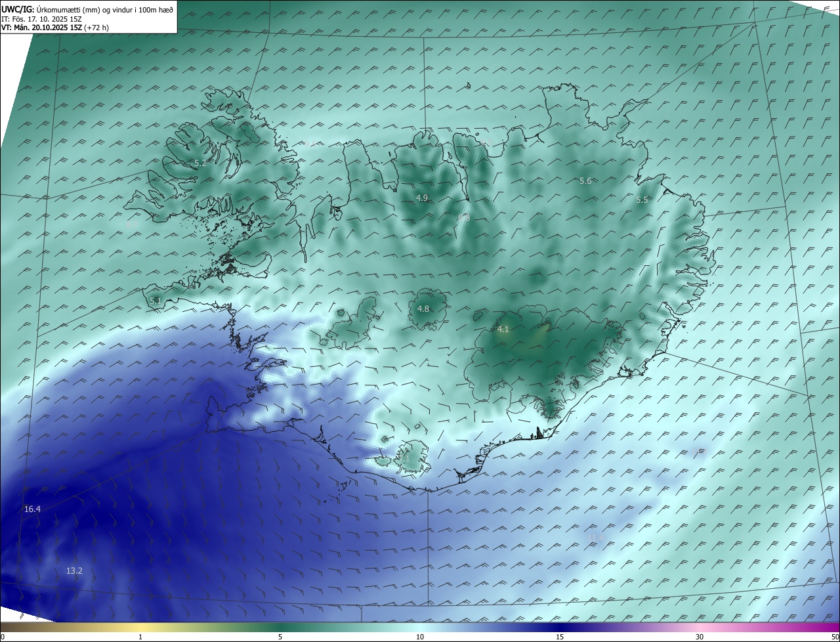840x642 pixels.
Task: Click the 4.8 value on the central glacier
Action: pyautogui.click(x=423, y=309)
